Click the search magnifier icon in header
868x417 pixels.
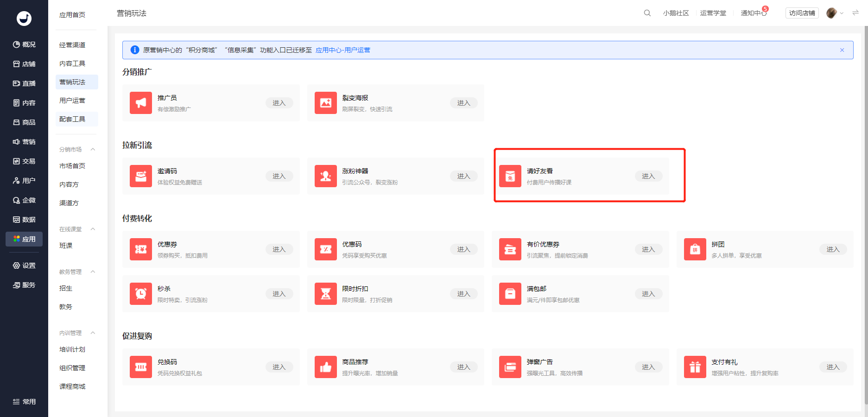(x=647, y=13)
